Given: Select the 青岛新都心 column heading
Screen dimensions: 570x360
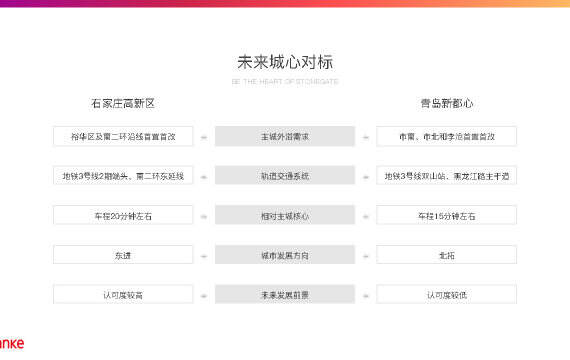Looking at the screenshot, I should point(447,104).
